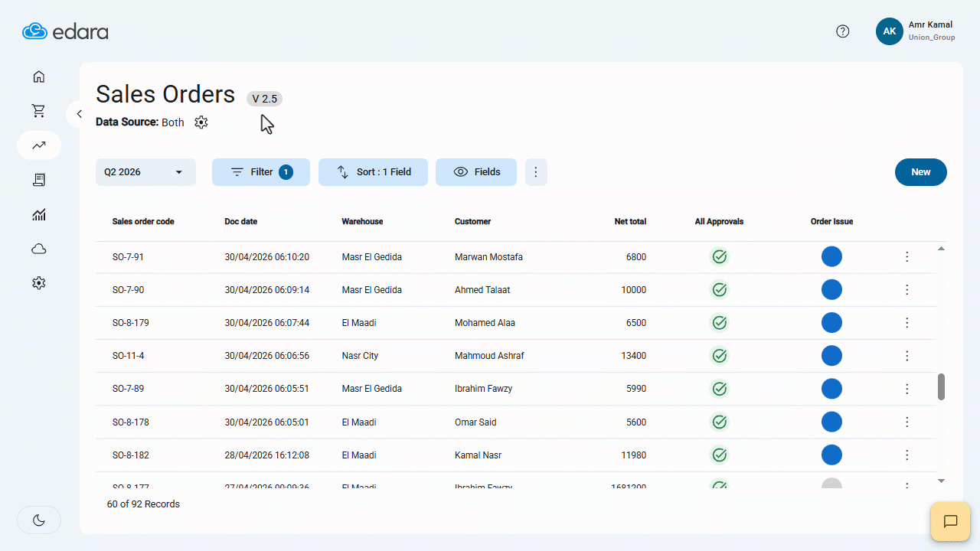Open the cloud sidebar icon

[39, 249]
